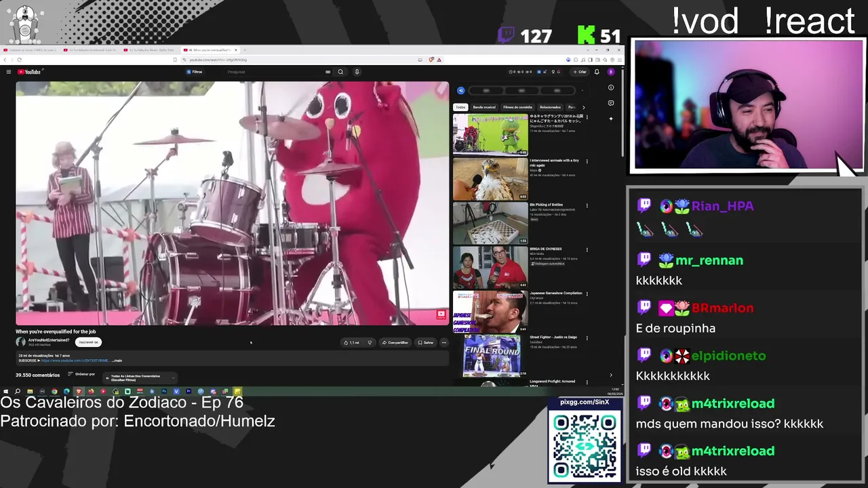Click the drumming mascot video player

point(232,203)
